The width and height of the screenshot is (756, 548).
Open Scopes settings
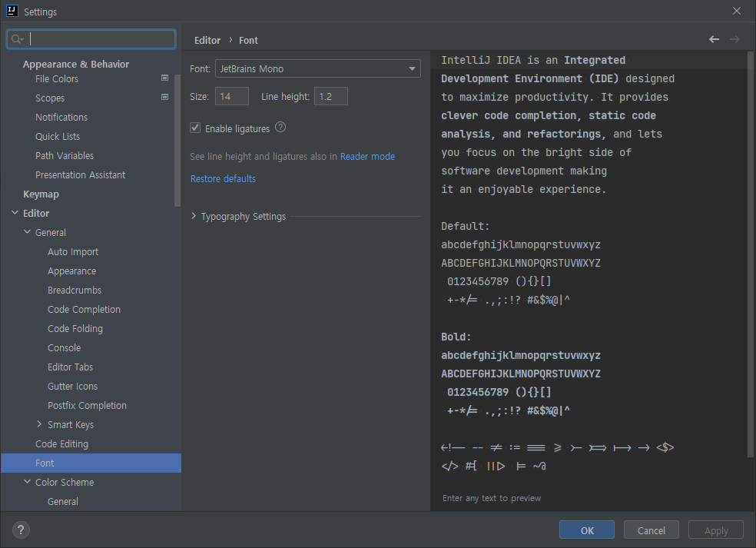(x=50, y=98)
